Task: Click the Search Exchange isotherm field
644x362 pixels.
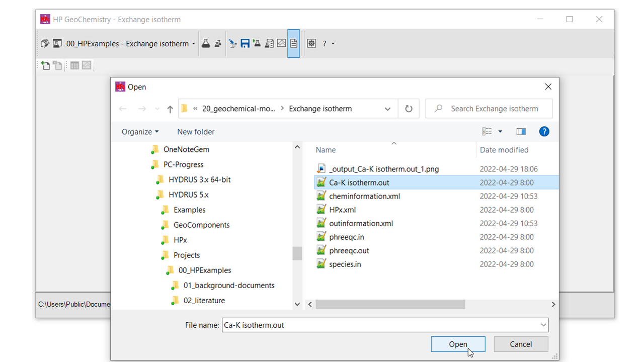Action: 494,109
